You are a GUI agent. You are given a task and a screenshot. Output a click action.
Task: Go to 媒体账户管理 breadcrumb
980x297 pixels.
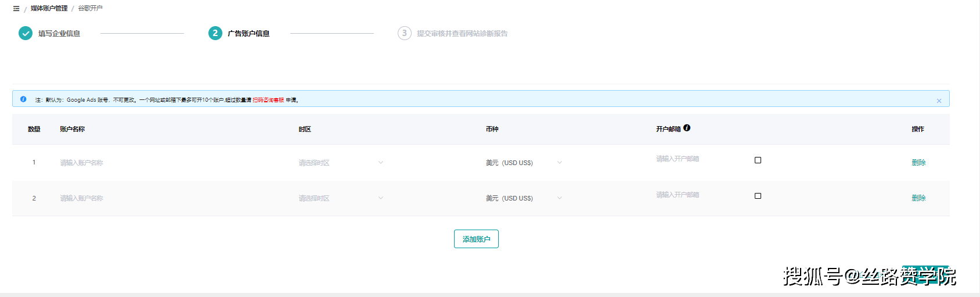pyautogui.click(x=49, y=8)
